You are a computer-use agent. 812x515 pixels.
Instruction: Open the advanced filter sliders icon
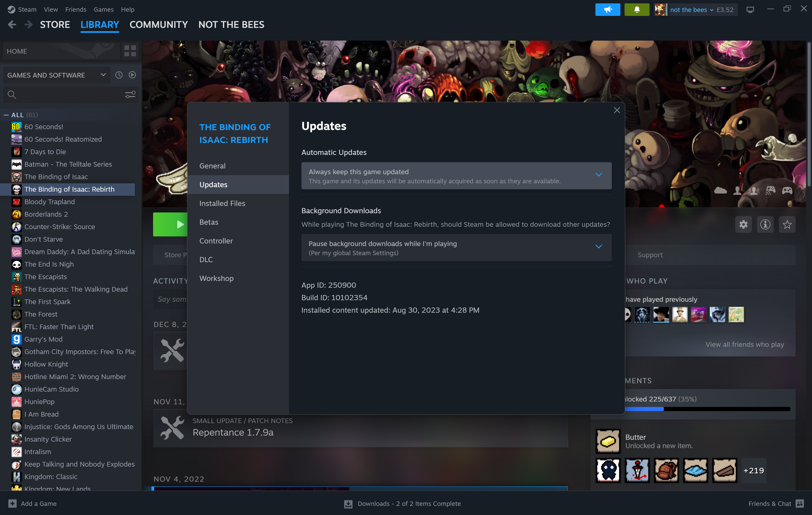(130, 95)
